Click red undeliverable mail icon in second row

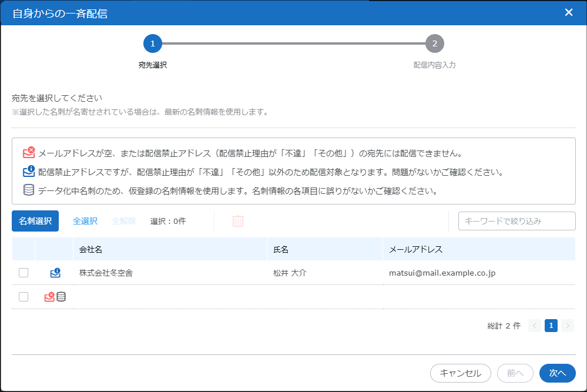pos(49,297)
